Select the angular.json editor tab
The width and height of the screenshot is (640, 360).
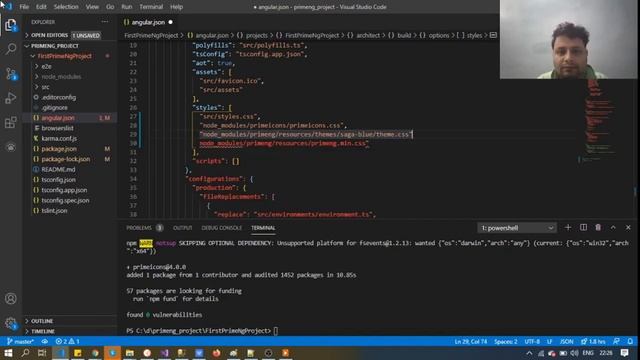pyautogui.click(x=148, y=22)
